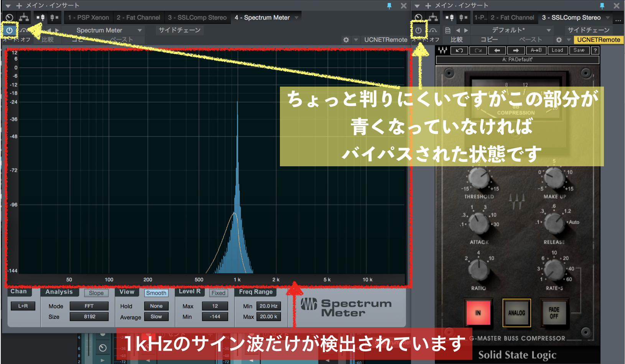Viewport: 625px width, 364px height.
Task: Click Level R Max field showing 12
Action: pos(215,306)
